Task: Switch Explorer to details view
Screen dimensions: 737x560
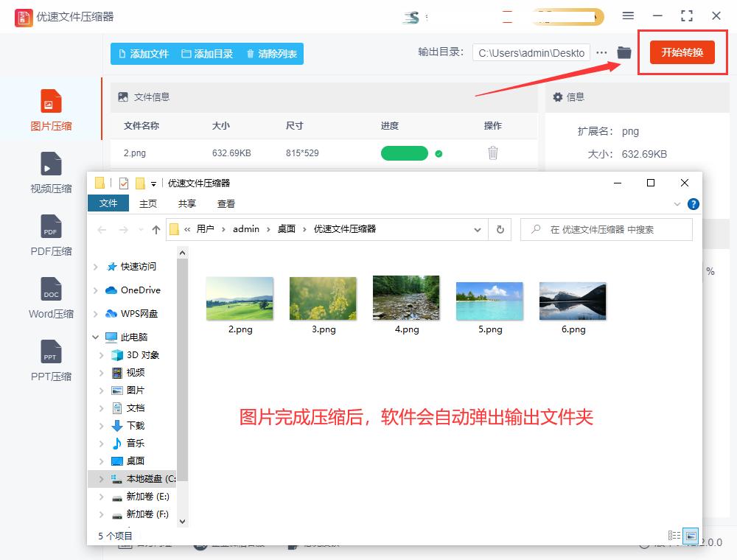Action: coord(674,536)
